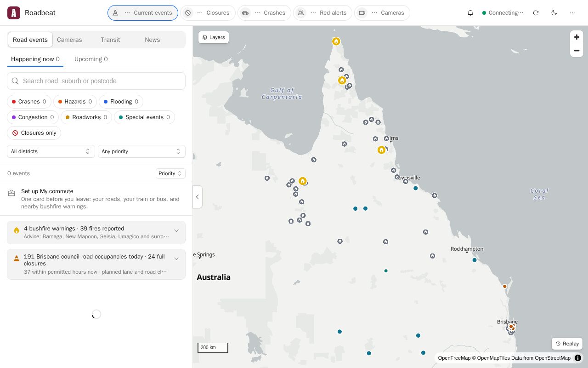Click the search magnifier icon
588x368 pixels.
coord(15,81)
